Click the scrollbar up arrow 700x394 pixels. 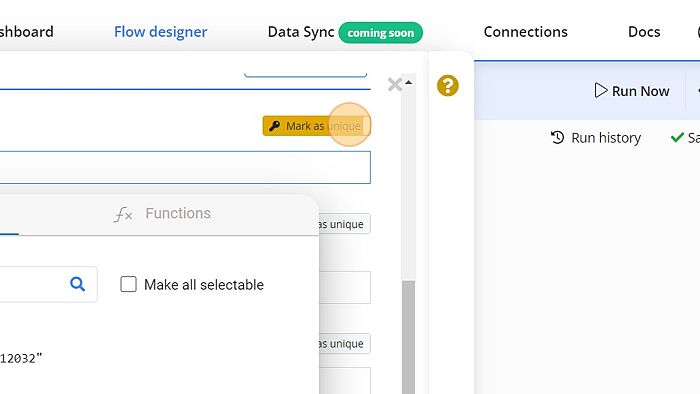click(408, 83)
